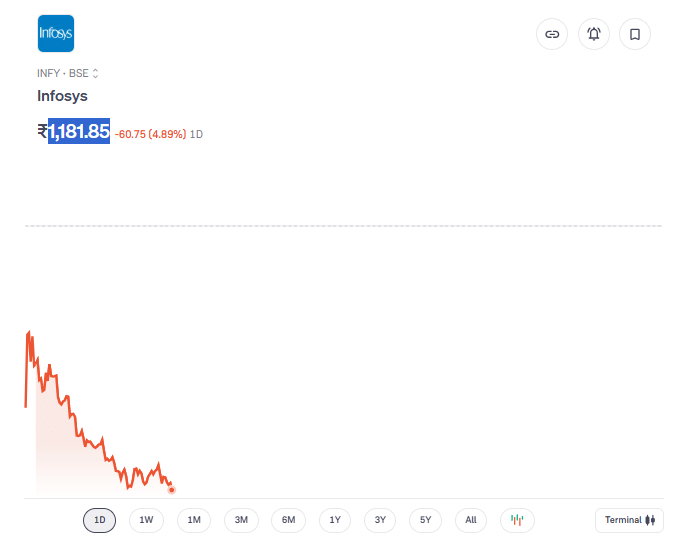Select the 1M time range
683x553 pixels.
click(x=194, y=520)
